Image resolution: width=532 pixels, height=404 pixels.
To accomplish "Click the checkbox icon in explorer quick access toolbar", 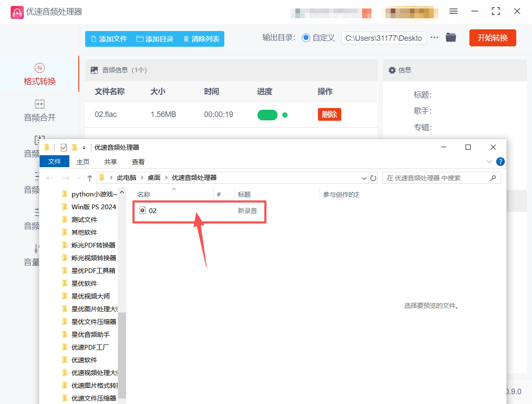I will [63, 147].
